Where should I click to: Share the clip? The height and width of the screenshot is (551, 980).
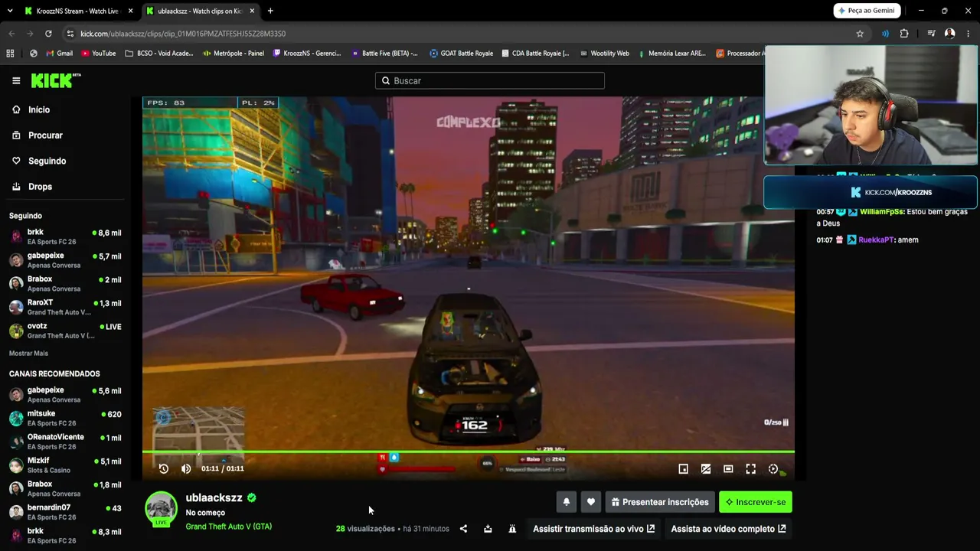coord(463,529)
